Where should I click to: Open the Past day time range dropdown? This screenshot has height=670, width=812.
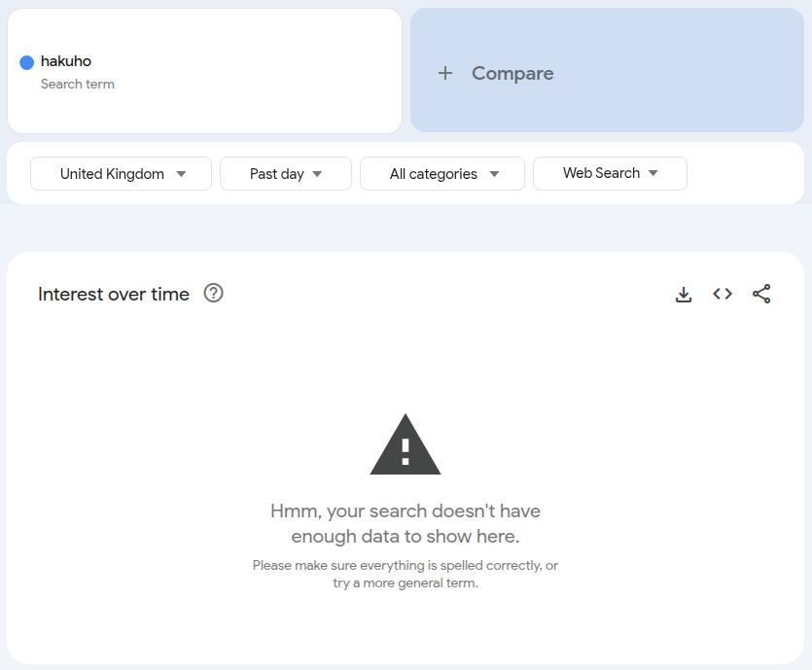click(286, 174)
